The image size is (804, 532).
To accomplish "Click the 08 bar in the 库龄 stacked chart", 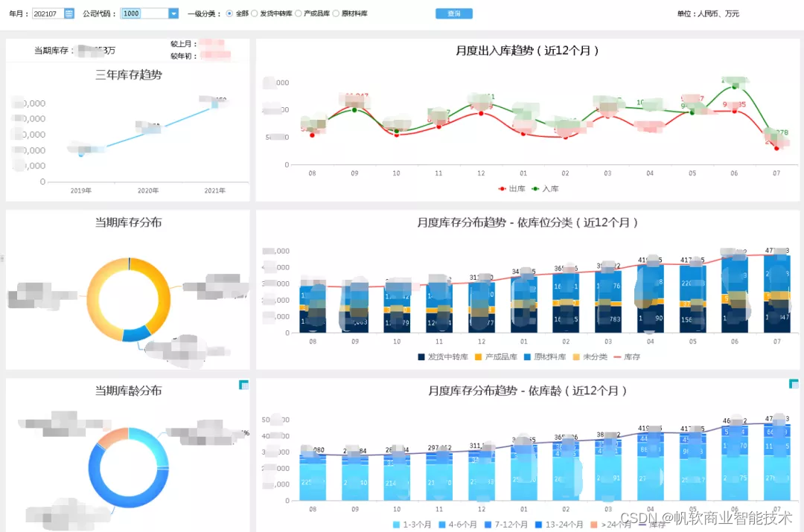I will [312, 476].
